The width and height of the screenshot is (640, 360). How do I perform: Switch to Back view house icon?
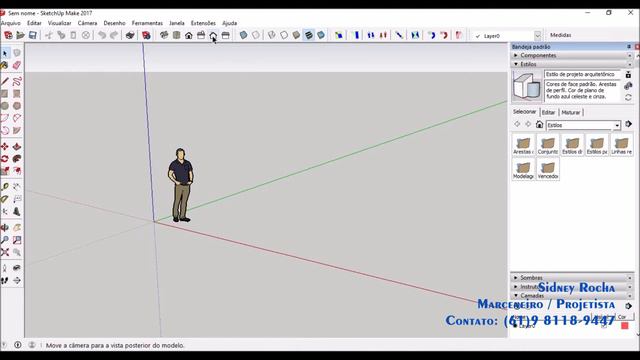click(213, 36)
